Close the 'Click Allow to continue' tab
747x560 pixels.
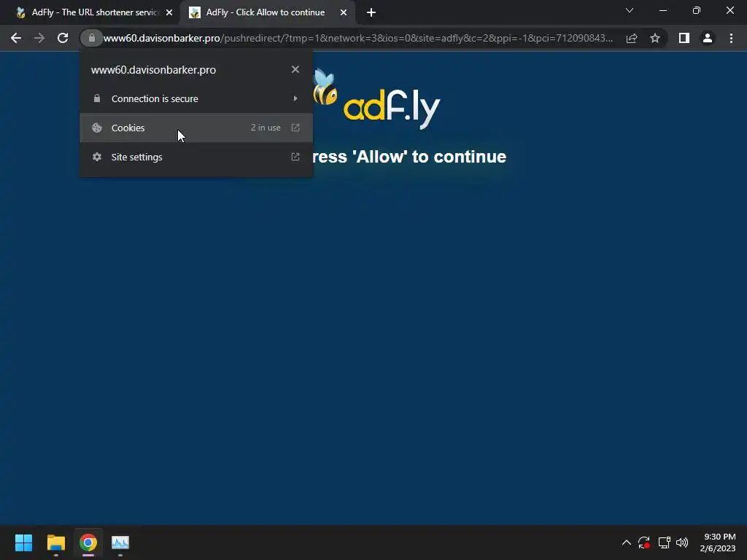coord(344,12)
